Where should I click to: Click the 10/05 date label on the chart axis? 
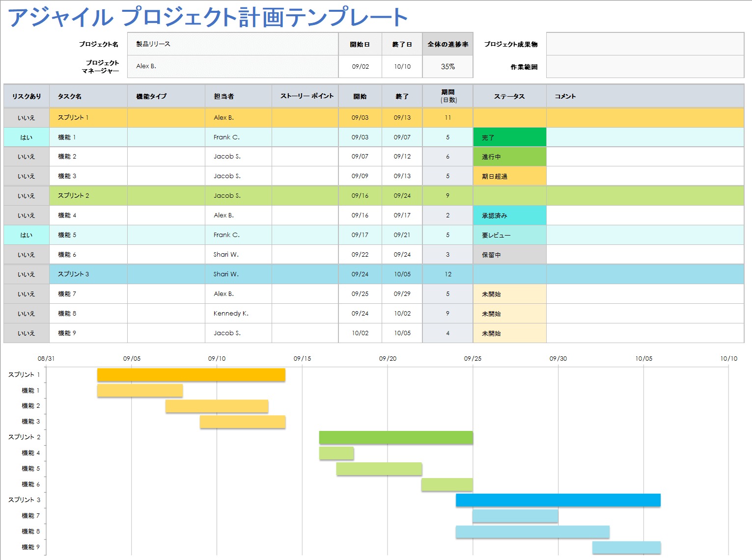tap(644, 359)
